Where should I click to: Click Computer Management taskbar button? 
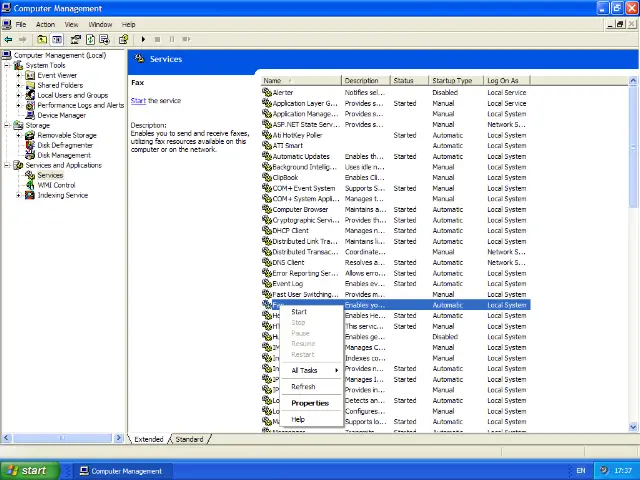click(122, 471)
